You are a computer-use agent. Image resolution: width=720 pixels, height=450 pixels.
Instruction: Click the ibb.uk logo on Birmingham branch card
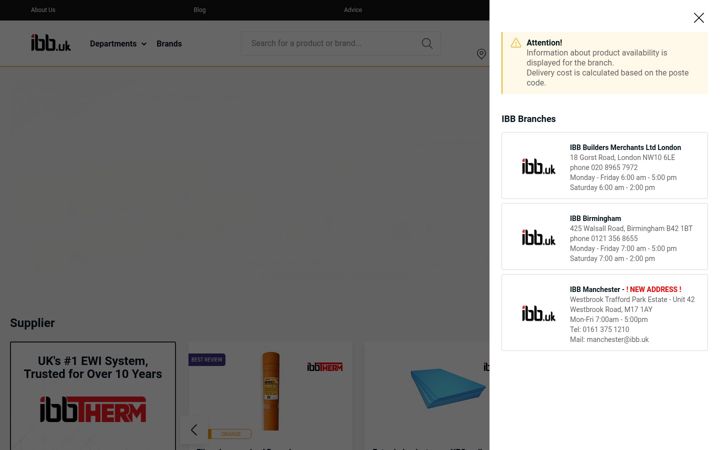coord(538,237)
